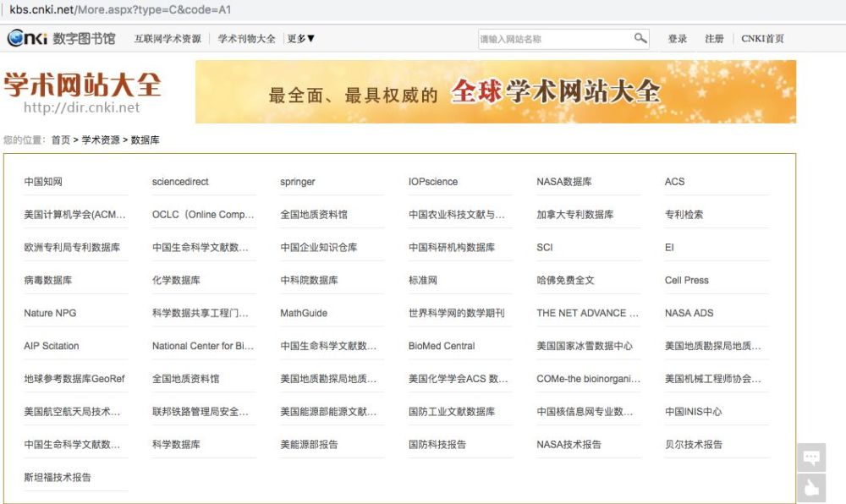This screenshot has height=504, width=846.
Task: Open the 互联网学术资源 menu item
Action: 168,39
